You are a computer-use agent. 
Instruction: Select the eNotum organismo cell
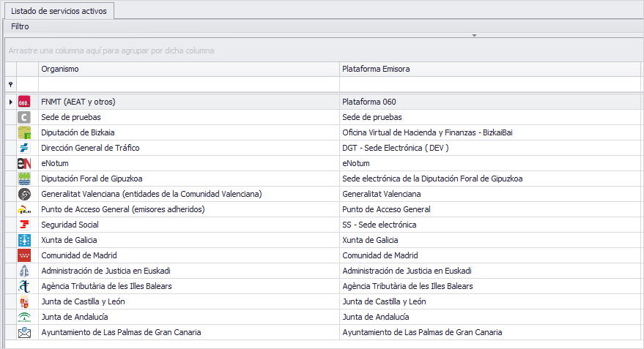[189, 163]
